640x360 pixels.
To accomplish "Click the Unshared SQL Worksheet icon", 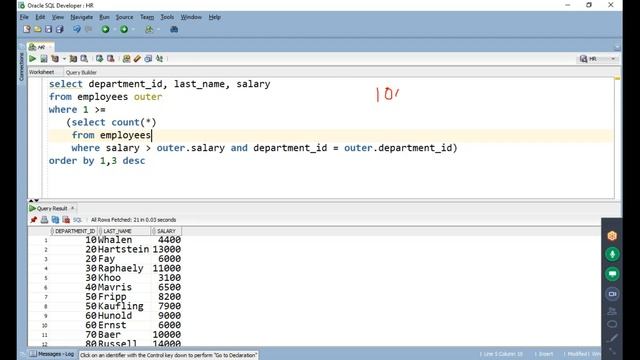I will pos(127,59).
